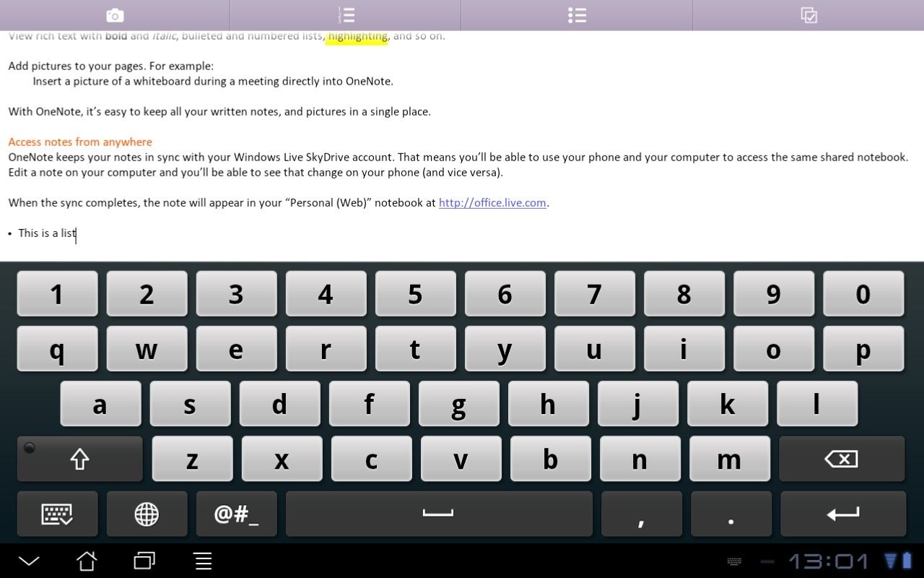Tap the letter e key

coord(236,349)
